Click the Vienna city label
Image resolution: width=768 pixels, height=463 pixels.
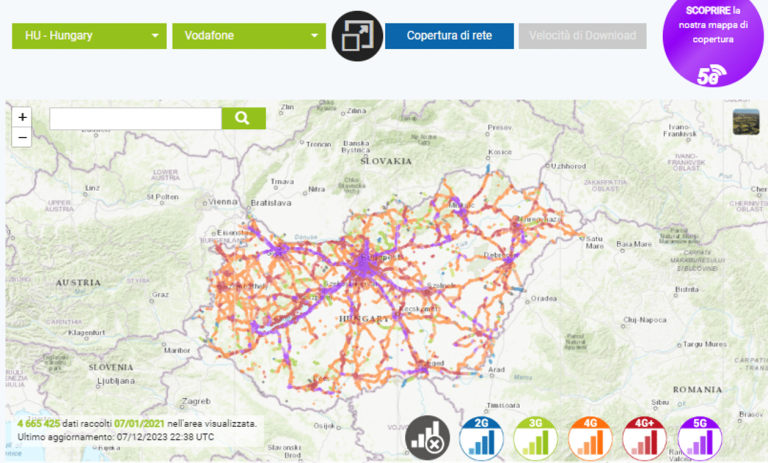coord(223,201)
